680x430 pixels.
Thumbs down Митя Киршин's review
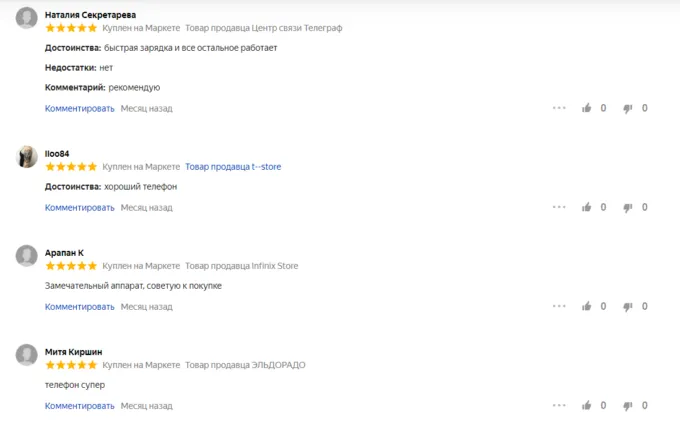(628, 405)
